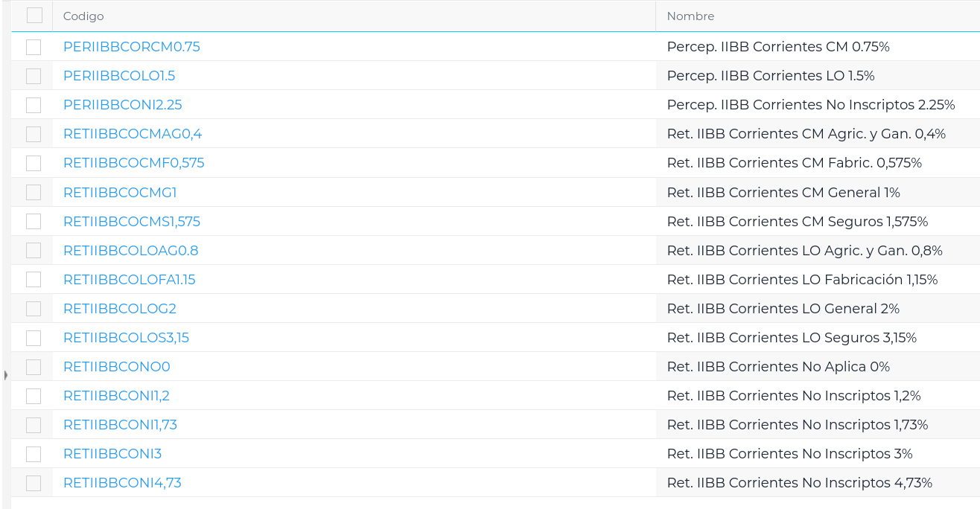Select the 'Ret. IIBB Corrientes No Inscriptos 1,2%' cell
The height and width of the screenshot is (509, 980).
794,396
